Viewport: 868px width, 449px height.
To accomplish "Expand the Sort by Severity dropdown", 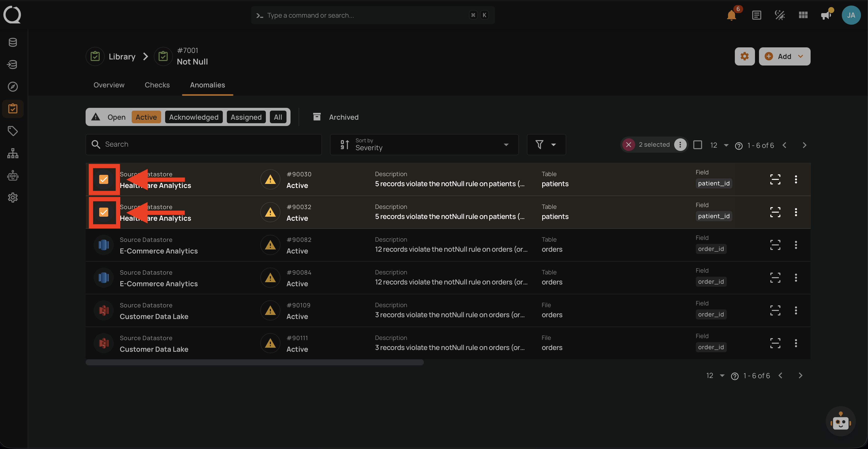I will click(x=424, y=145).
